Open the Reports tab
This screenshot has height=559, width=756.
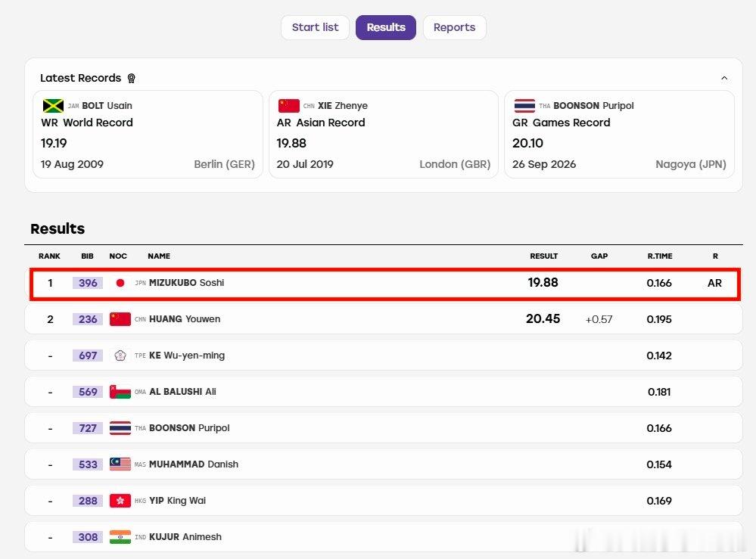point(454,27)
